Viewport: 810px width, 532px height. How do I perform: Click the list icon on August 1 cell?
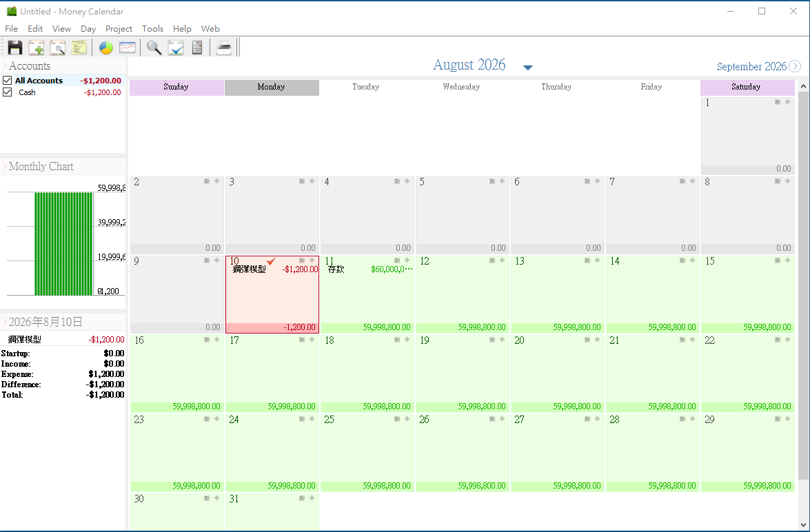point(778,102)
